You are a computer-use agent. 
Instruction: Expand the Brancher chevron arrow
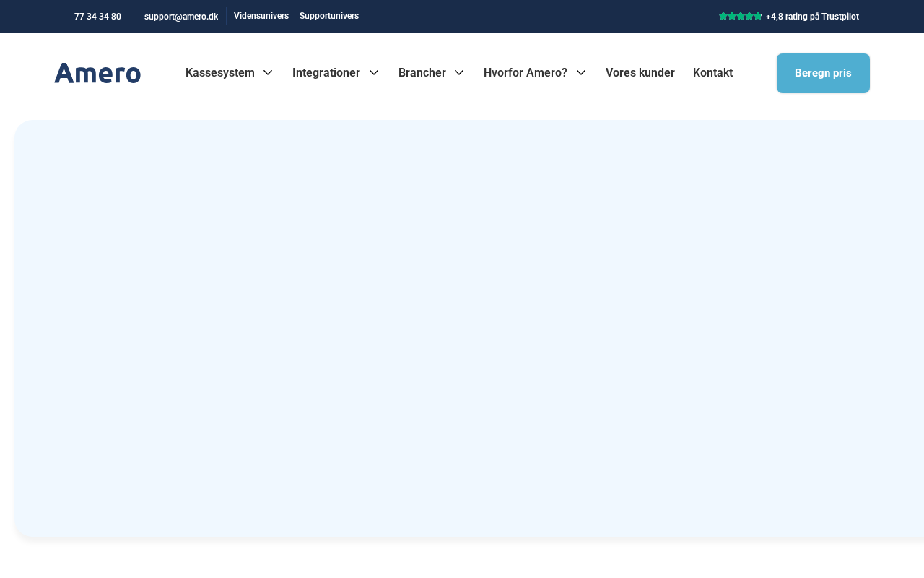click(459, 72)
